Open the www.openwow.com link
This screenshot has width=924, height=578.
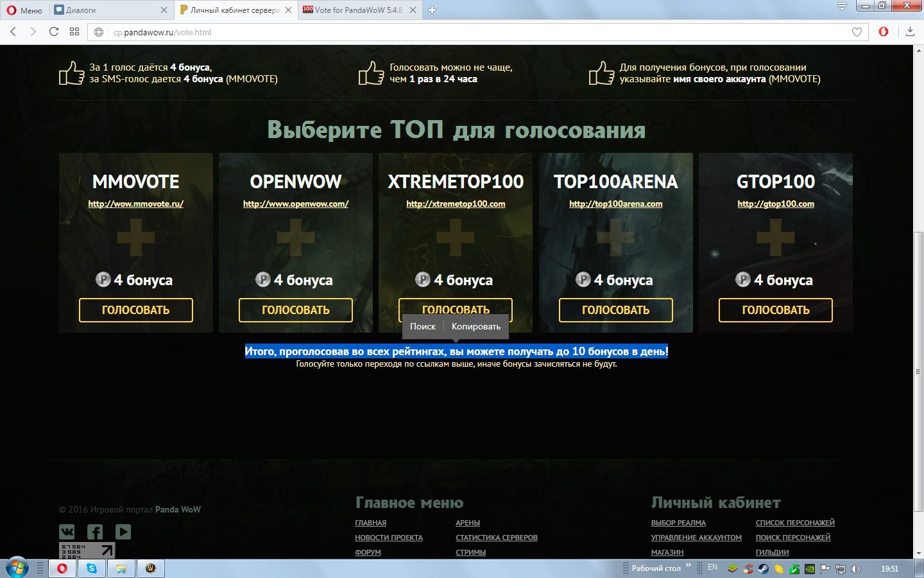[x=296, y=204]
